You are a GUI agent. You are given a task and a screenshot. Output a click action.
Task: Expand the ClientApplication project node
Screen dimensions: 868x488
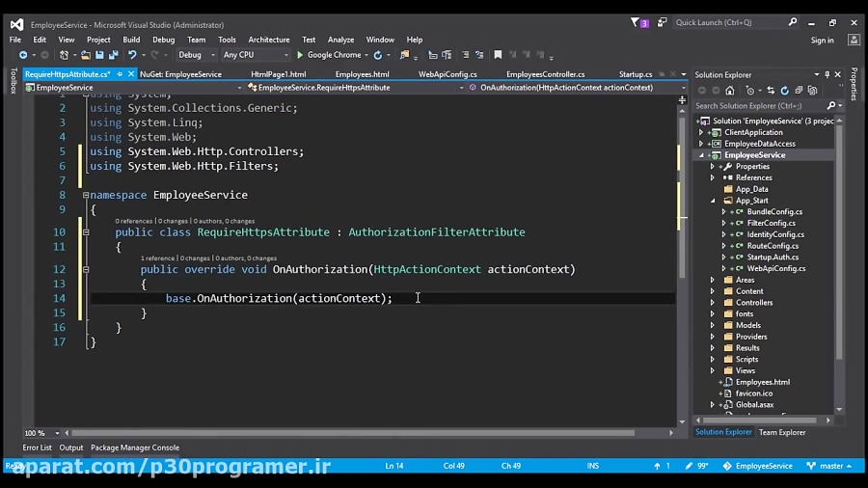(701, 132)
